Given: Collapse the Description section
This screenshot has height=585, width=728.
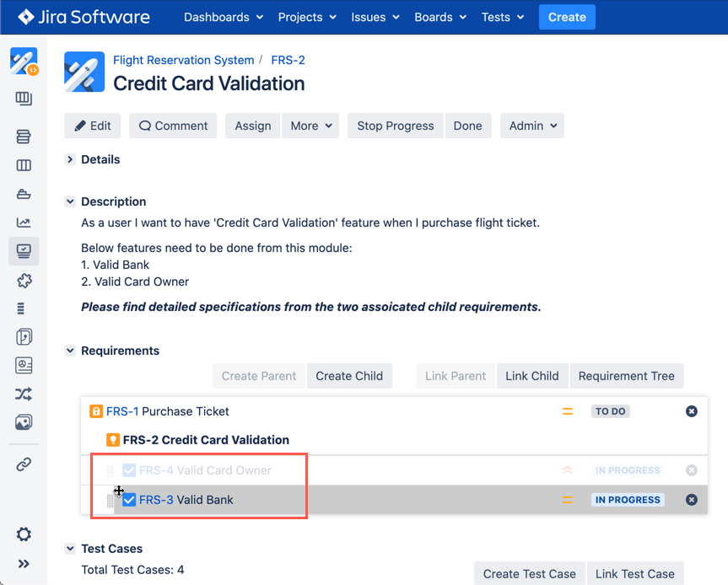Looking at the screenshot, I should 70,201.
